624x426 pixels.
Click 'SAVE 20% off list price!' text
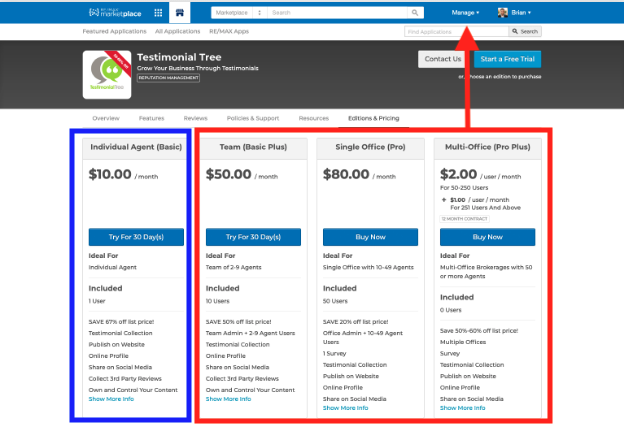[x=355, y=322]
